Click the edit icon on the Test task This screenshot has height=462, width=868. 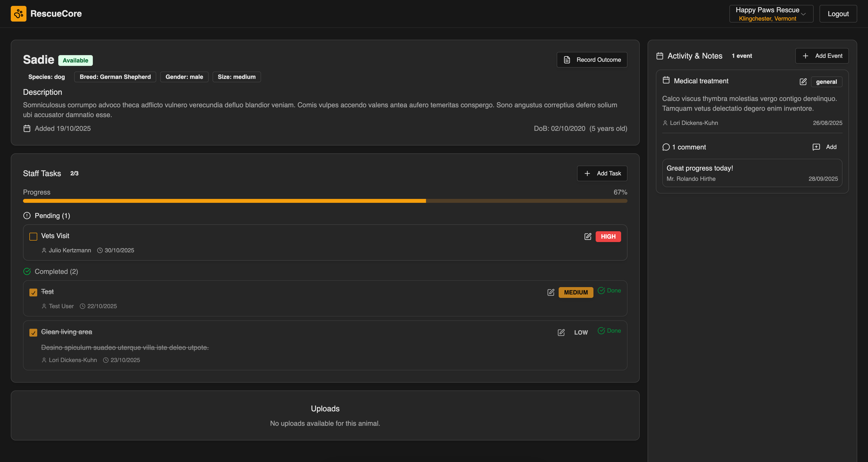click(551, 292)
